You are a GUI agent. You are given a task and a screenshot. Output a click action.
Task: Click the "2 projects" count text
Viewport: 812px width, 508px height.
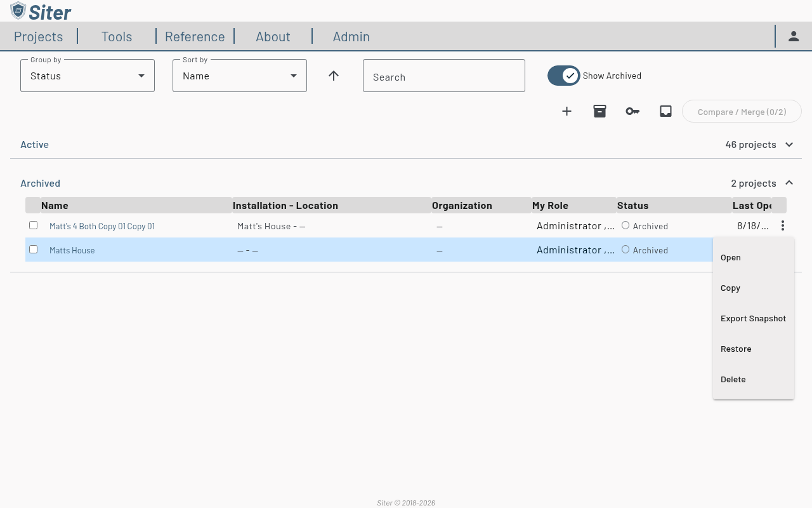[754, 183]
